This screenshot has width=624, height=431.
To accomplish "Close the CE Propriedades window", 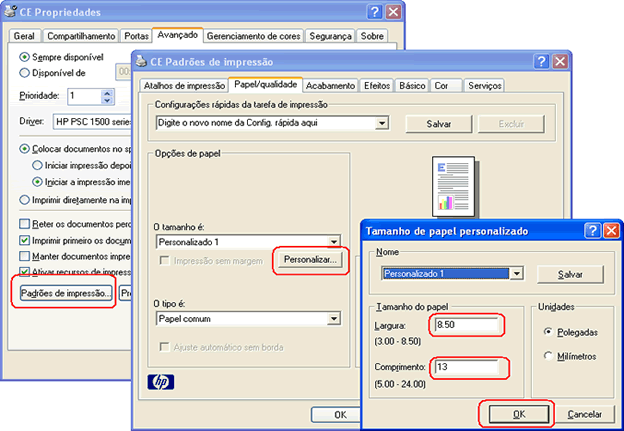I will [x=394, y=12].
